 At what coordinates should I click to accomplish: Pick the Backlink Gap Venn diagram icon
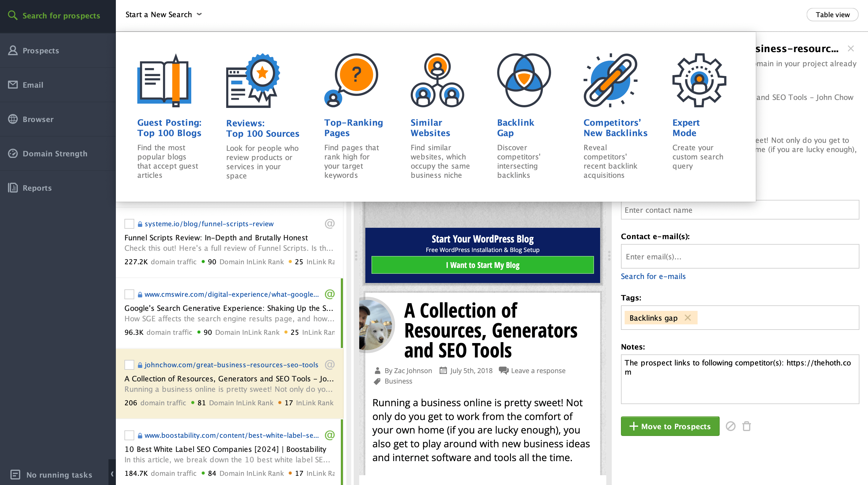click(x=523, y=80)
